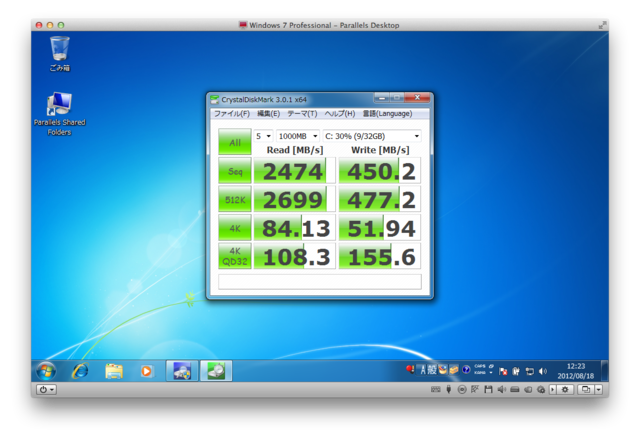Click the IME '般' conversion mode indicator
The height and width of the screenshot is (441, 640).
[x=432, y=370]
